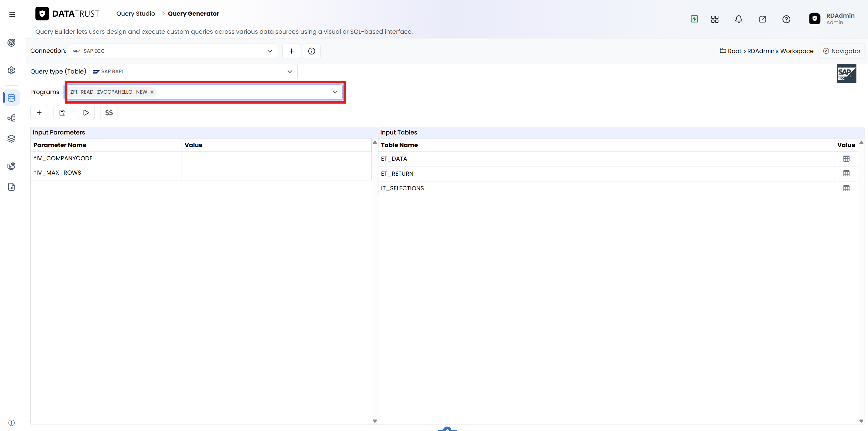Click Input Tables scrollbar down arrow

point(861,421)
